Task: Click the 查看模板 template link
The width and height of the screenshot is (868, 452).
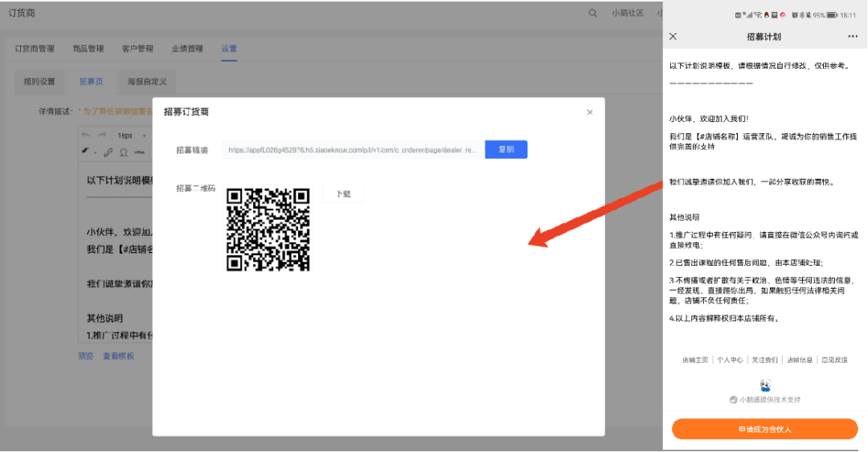Action: point(118,356)
